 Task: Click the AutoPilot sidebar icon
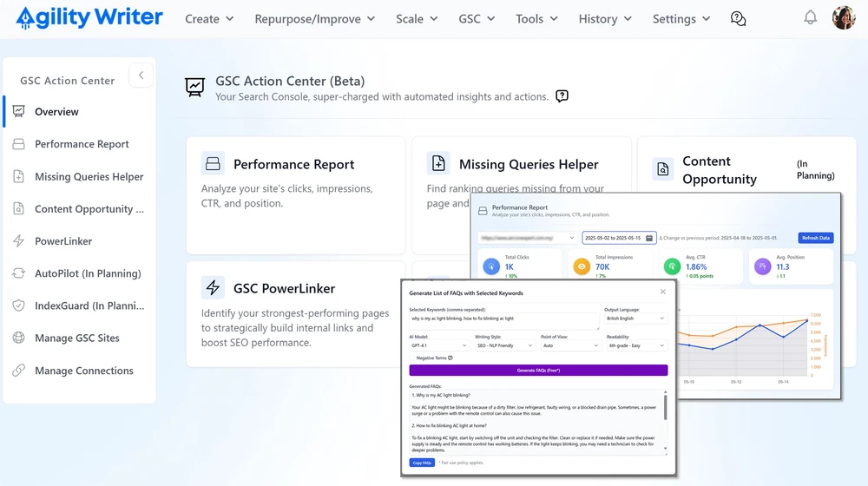[18, 273]
